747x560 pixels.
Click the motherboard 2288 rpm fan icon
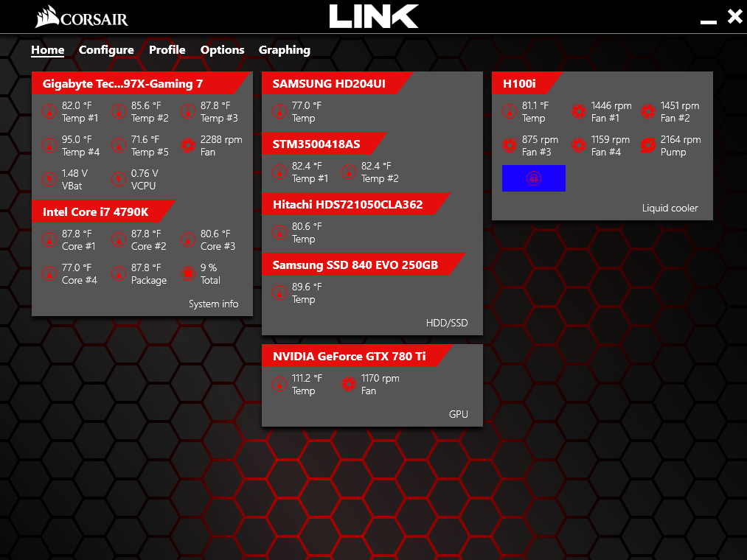(x=188, y=145)
